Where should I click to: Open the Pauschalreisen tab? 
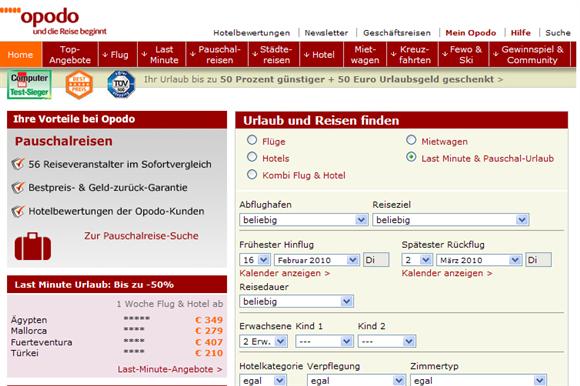pyautogui.click(x=217, y=54)
